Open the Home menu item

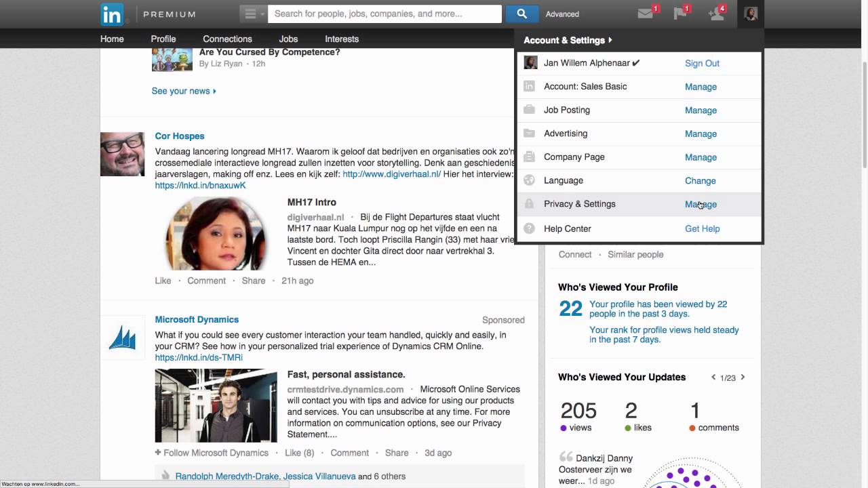tap(112, 39)
